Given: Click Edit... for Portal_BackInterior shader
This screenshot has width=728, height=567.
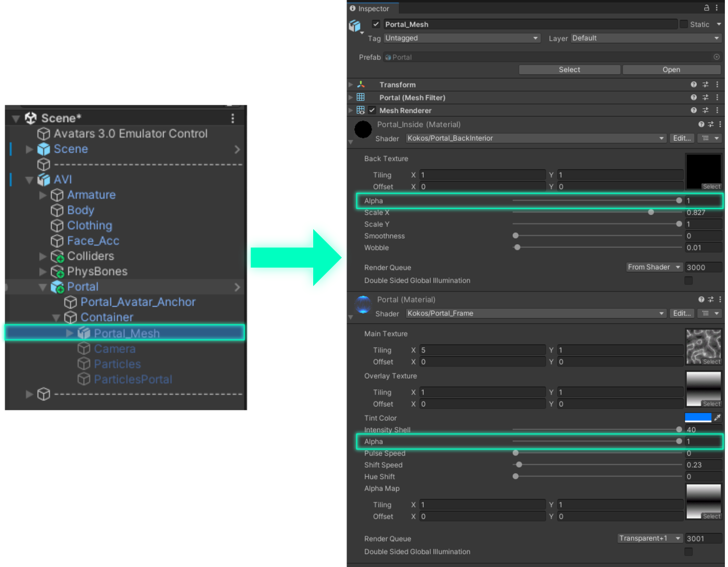Looking at the screenshot, I should pyautogui.click(x=682, y=138).
